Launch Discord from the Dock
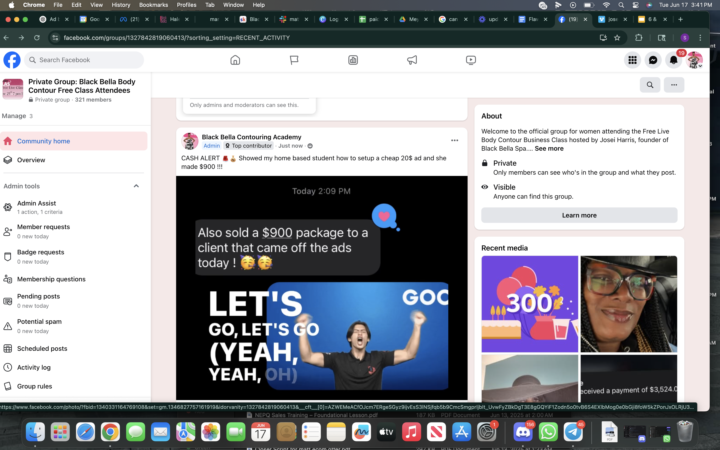720x450 pixels. point(523,432)
